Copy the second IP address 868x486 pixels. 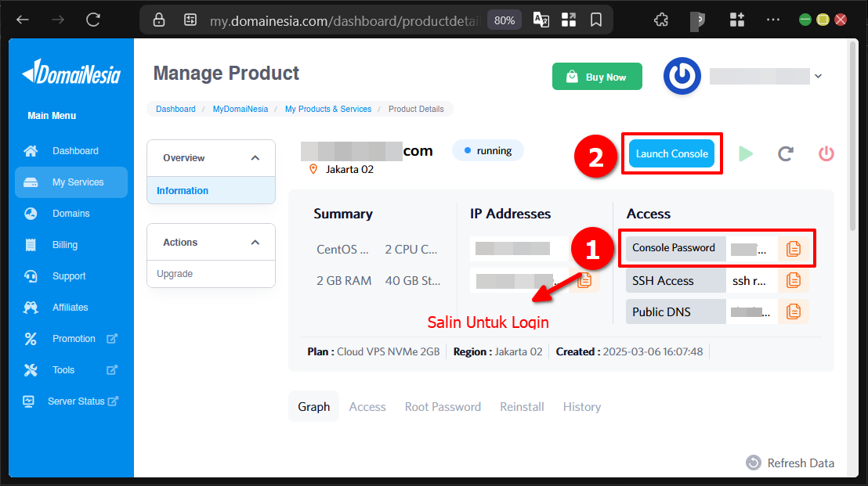[584, 279]
